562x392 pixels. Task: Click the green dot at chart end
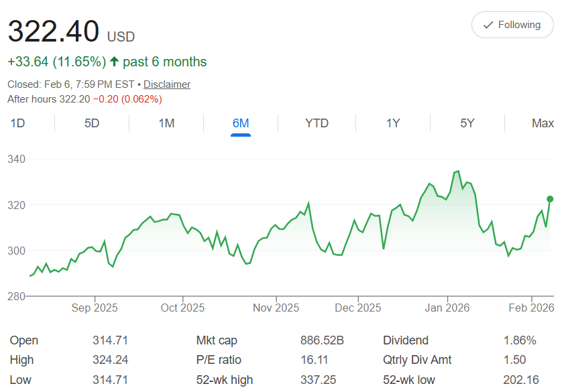550,199
